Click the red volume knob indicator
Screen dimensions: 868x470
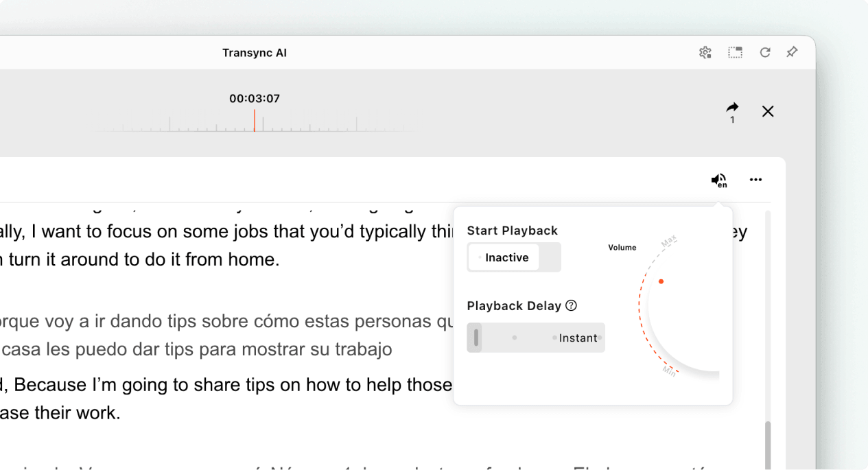(x=661, y=281)
